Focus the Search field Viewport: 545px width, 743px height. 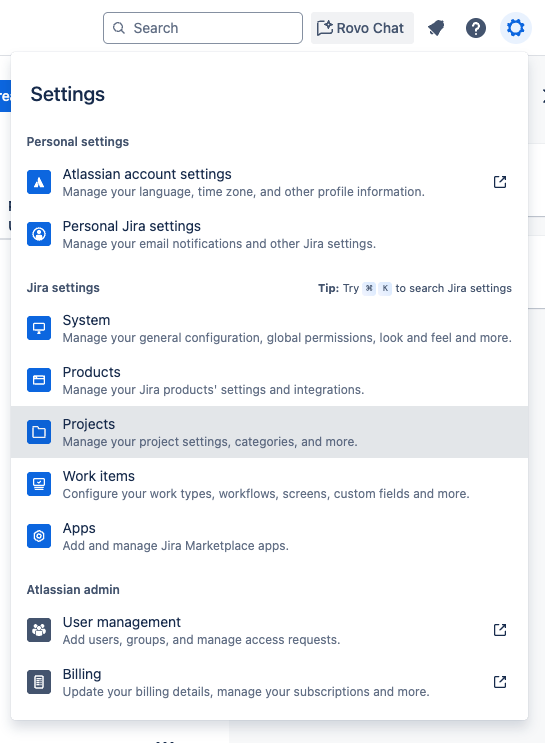[x=203, y=28]
